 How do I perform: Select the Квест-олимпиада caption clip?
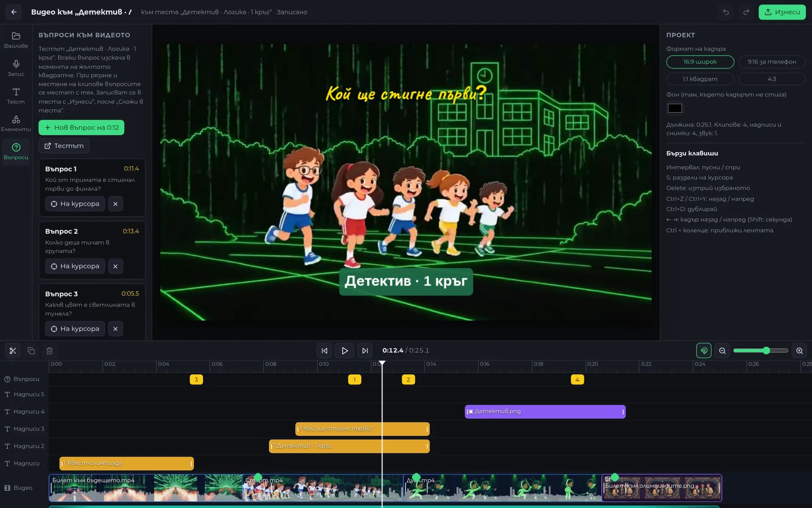pyautogui.click(x=126, y=463)
